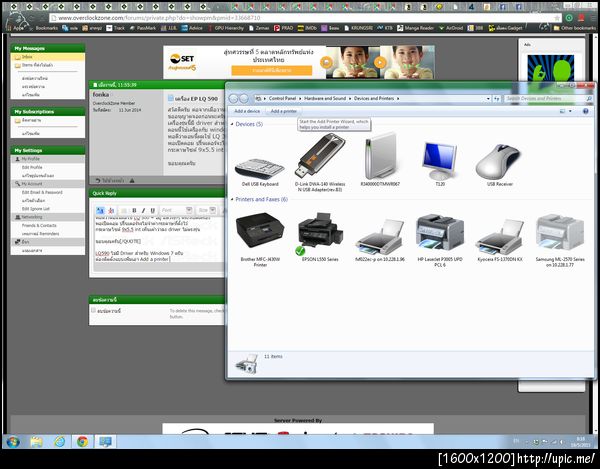Click the report post warning triangle icon
The width and height of the screenshot is (600, 469).
click(132, 180)
